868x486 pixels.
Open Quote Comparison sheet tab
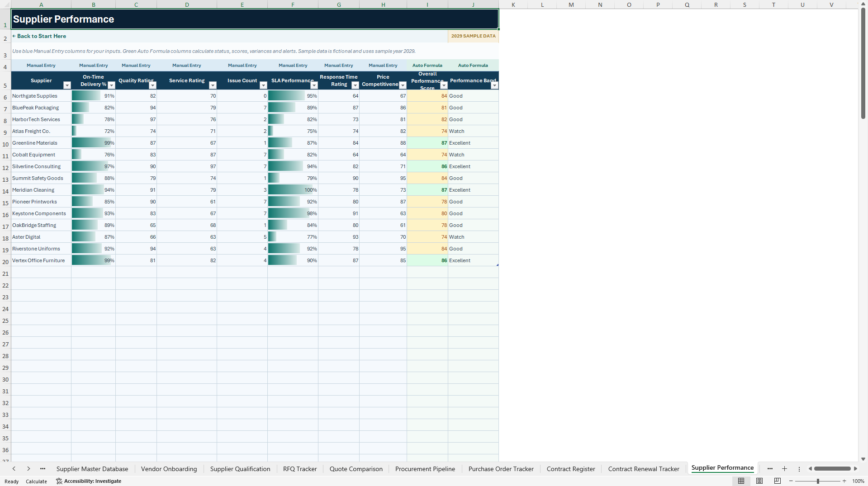click(356, 469)
